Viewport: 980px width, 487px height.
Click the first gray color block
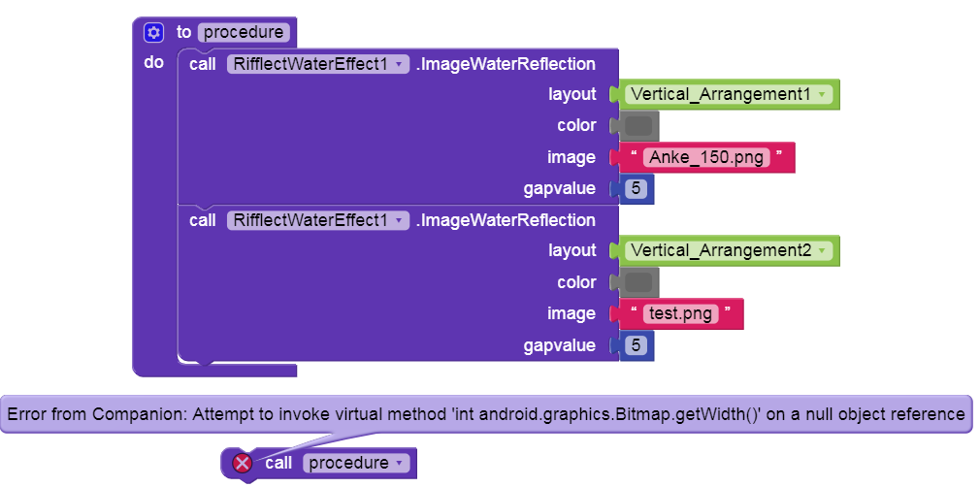639,125
